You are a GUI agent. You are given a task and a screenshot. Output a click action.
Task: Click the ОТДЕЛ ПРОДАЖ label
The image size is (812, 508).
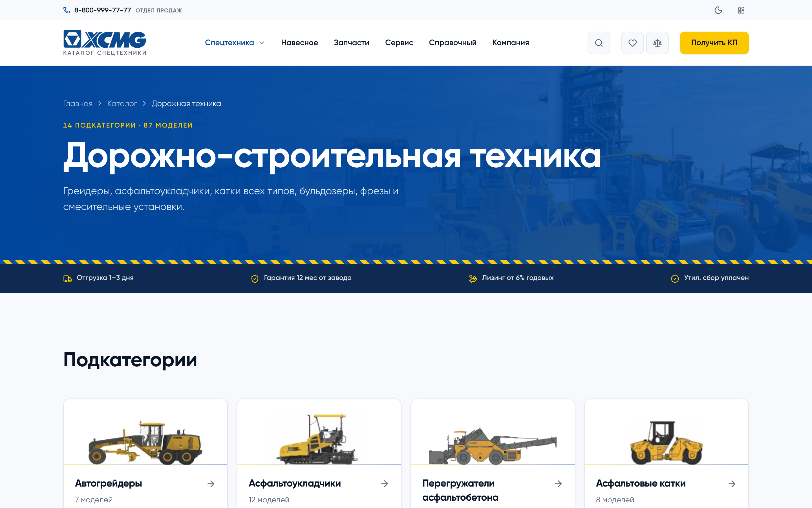pyautogui.click(x=159, y=10)
